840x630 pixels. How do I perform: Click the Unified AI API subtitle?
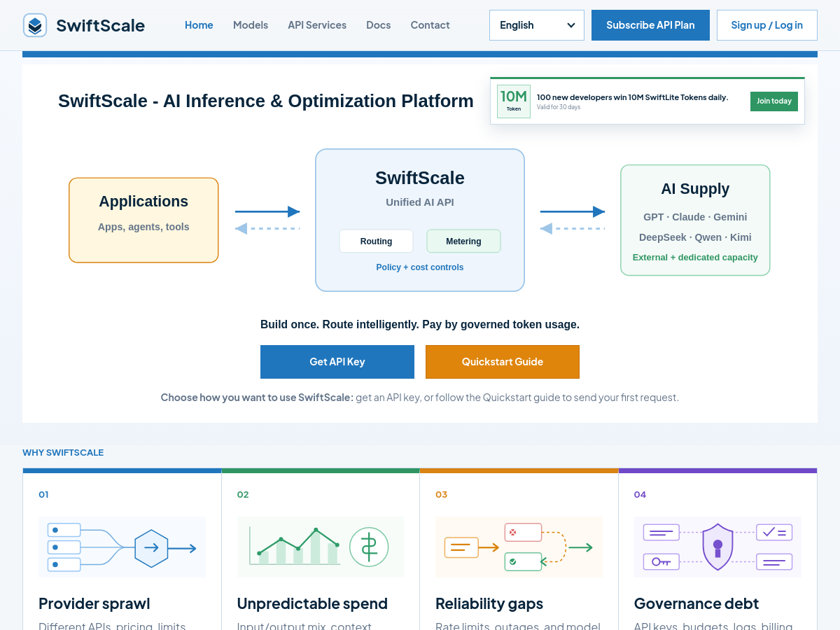pos(420,202)
